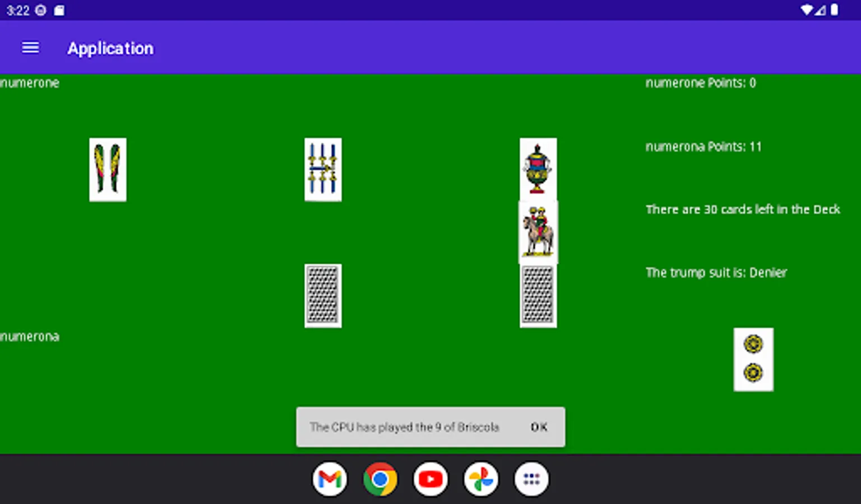Tap the middle face-down CPU card

(323, 296)
